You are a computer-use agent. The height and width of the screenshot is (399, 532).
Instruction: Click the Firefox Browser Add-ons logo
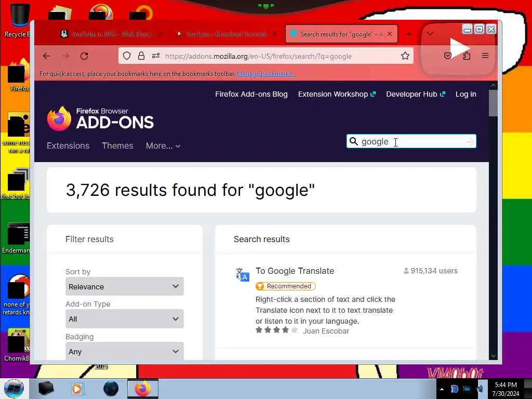[100, 118]
